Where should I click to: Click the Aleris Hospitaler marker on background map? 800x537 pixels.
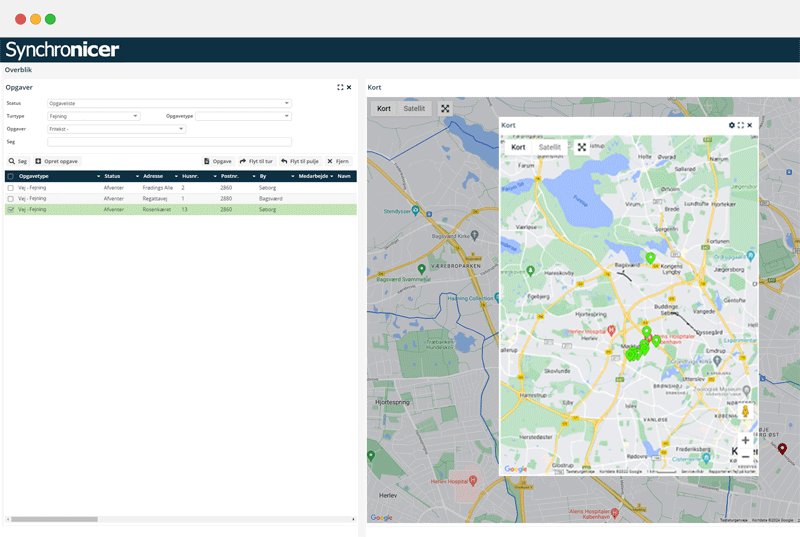pyautogui.click(x=615, y=512)
